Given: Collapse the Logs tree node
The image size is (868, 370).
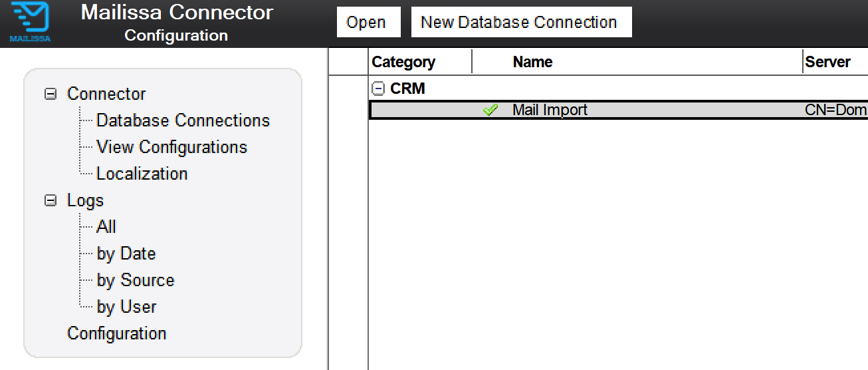Looking at the screenshot, I should pyautogui.click(x=51, y=200).
